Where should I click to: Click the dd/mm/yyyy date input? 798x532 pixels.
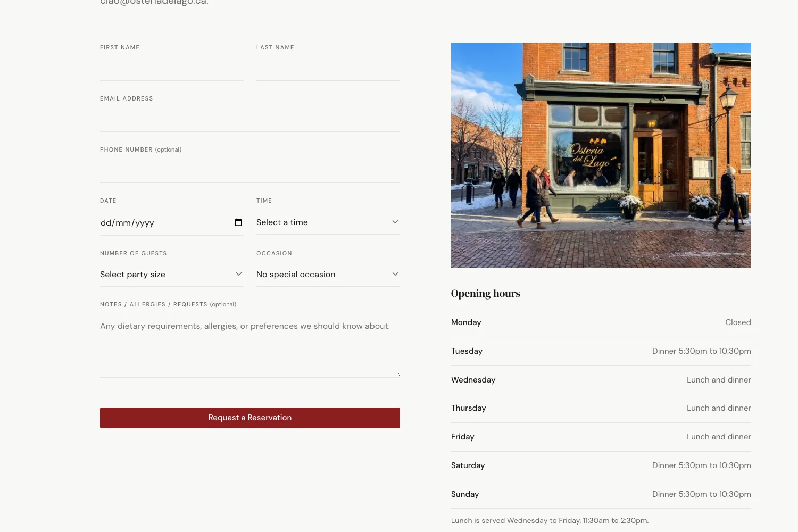[172, 222]
